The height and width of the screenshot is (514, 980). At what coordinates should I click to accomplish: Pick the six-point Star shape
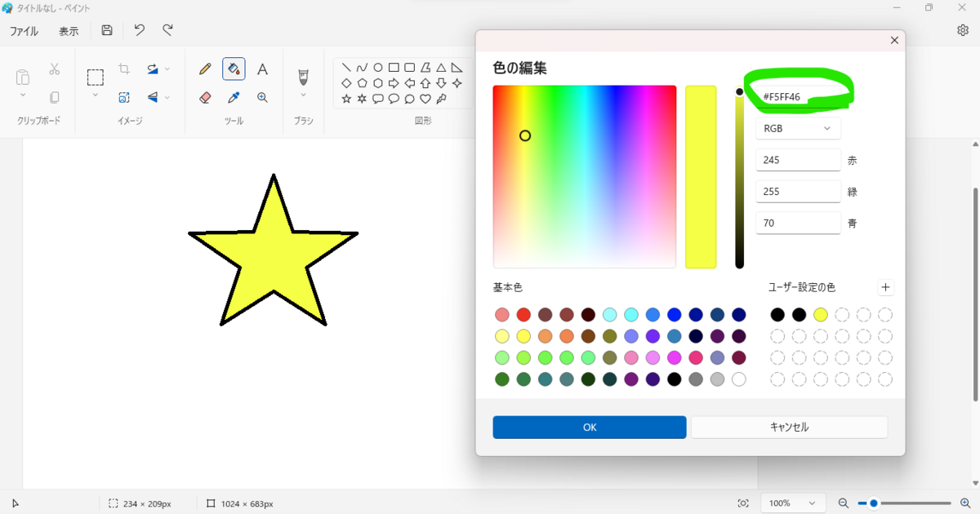coord(362,99)
